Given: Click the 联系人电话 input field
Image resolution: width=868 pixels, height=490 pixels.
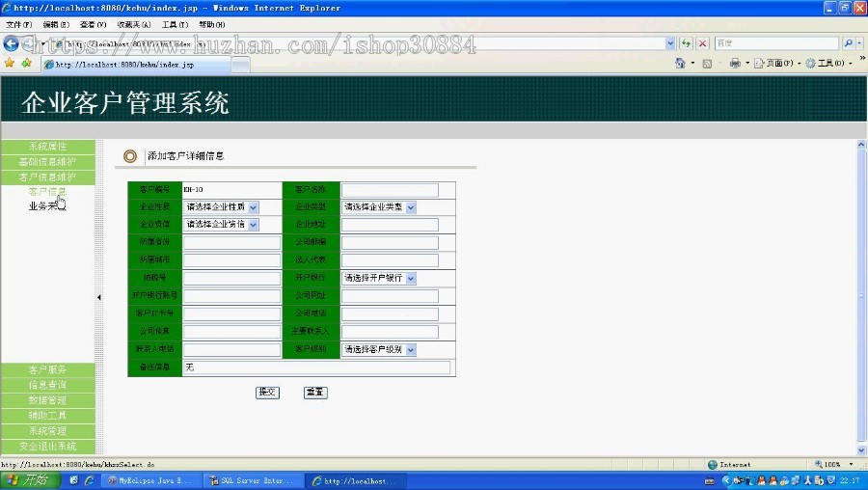Looking at the screenshot, I should tap(231, 350).
